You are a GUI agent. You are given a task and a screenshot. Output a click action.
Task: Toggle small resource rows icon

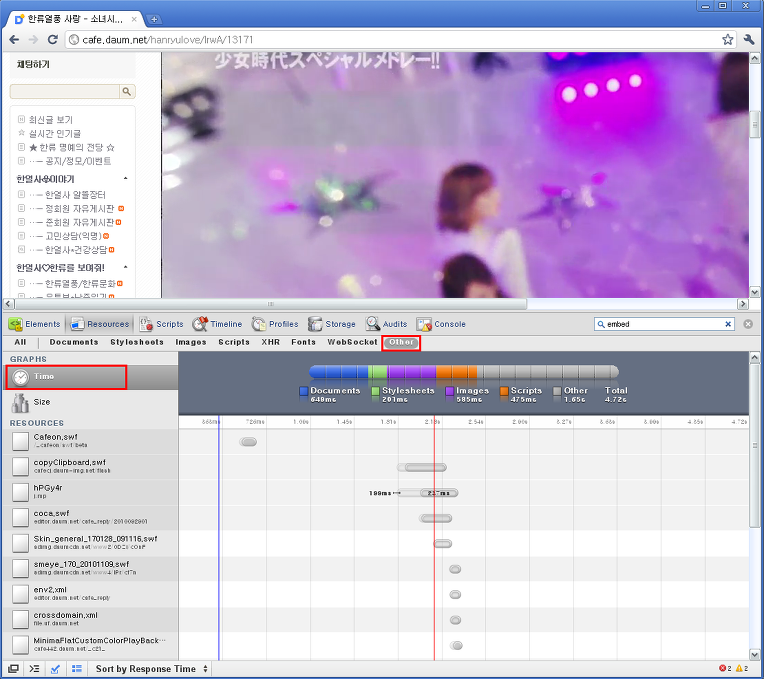(x=76, y=669)
